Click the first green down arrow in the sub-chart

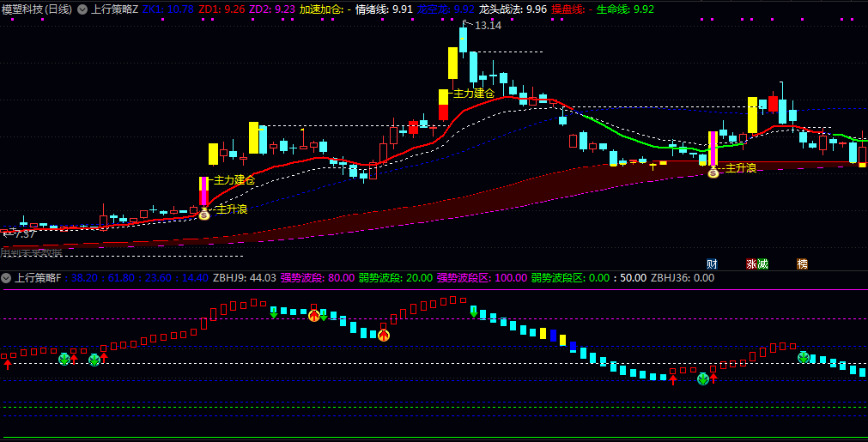point(274,313)
